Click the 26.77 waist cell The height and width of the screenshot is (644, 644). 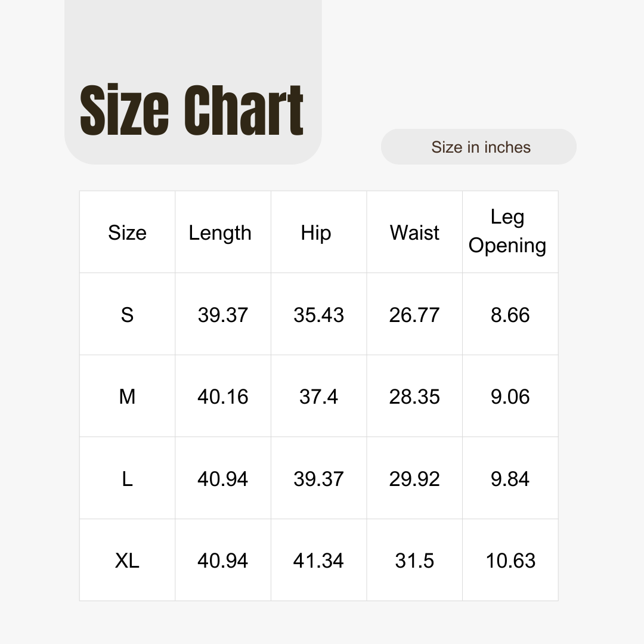[x=414, y=315]
